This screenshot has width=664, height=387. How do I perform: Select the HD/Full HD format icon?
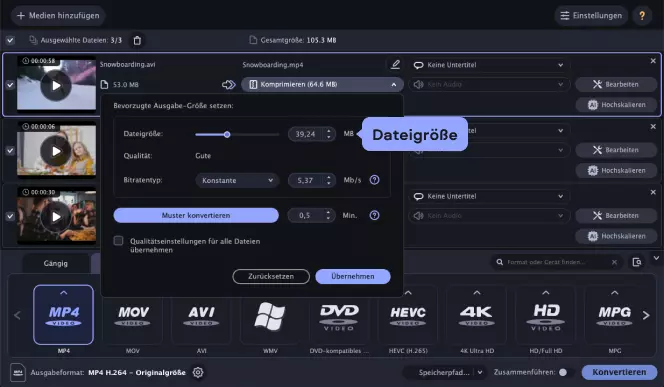(546, 315)
